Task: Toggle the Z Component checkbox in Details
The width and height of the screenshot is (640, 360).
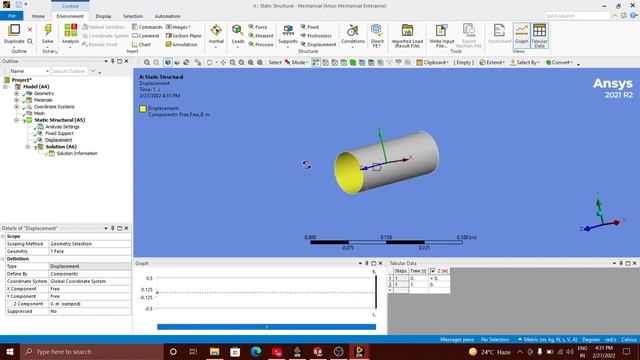Action: (x=10, y=304)
